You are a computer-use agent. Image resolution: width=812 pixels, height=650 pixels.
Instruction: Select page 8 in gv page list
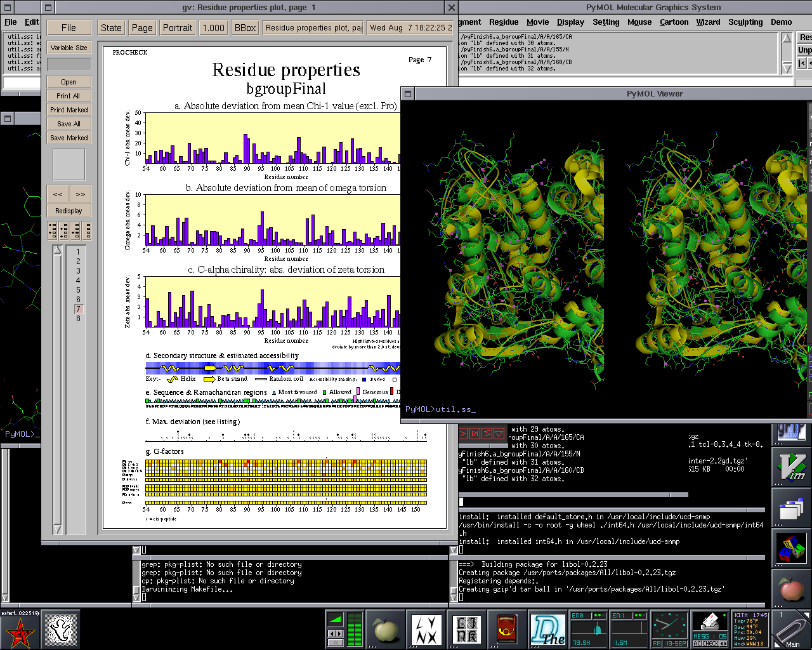(78, 319)
